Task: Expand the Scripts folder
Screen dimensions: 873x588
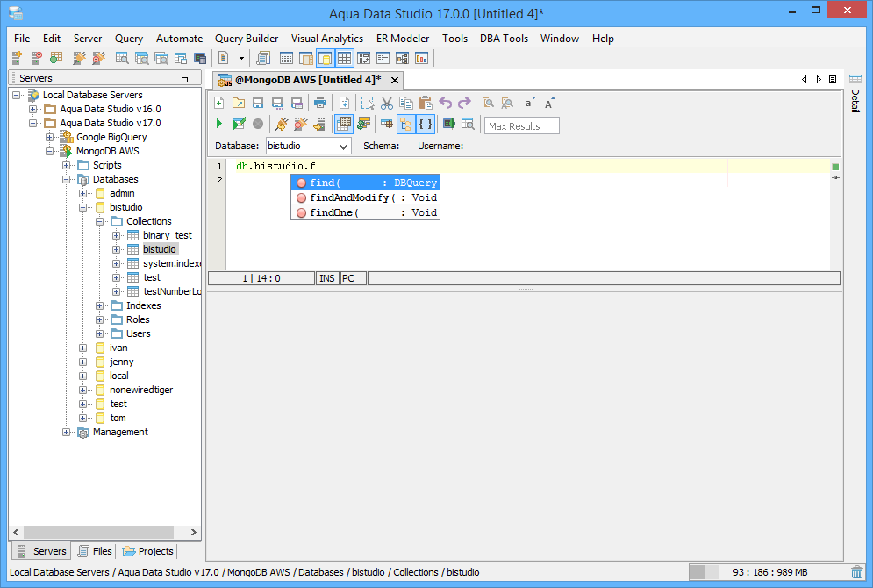Action: 67,165
